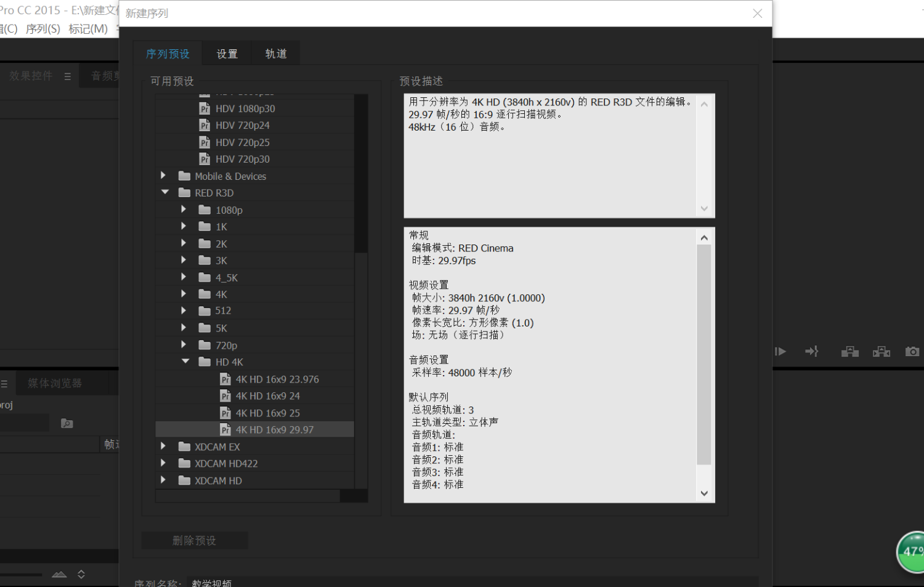
Task: Expand the XDCAM EX folder
Action: [x=163, y=446]
